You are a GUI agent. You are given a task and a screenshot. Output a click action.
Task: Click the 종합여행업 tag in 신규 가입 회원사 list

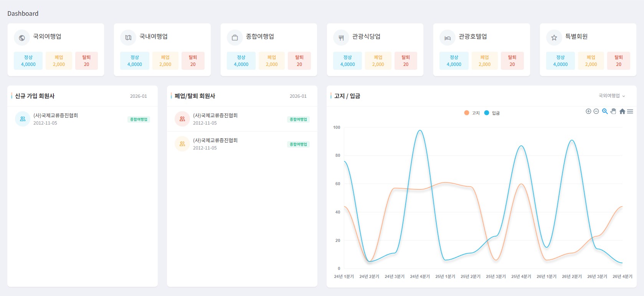(x=139, y=119)
